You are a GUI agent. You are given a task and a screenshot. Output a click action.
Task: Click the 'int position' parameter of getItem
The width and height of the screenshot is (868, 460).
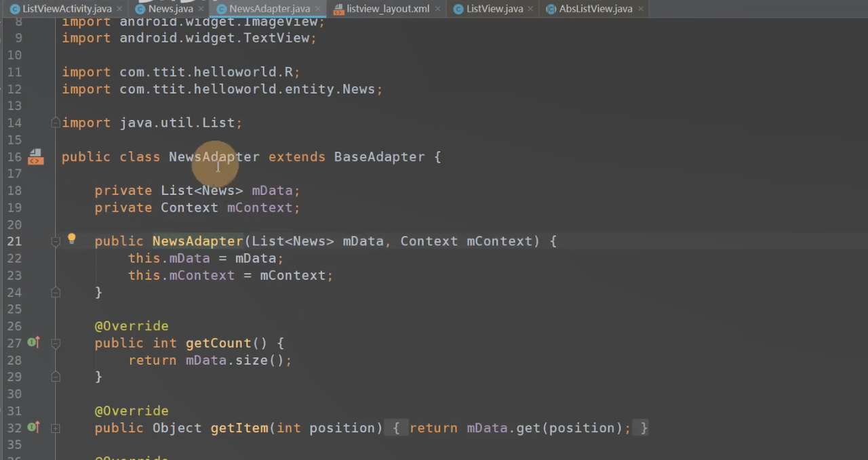pos(326,428)
